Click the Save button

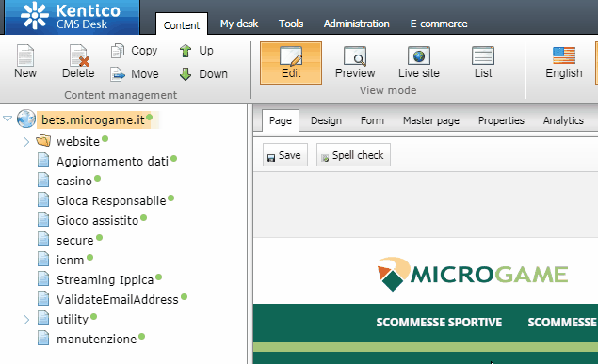[x=285, y=154]
